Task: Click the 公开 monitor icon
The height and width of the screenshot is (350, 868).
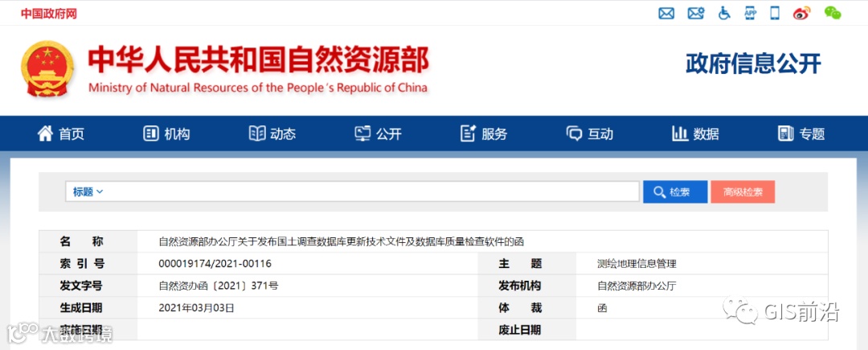Action: point(362,134)
